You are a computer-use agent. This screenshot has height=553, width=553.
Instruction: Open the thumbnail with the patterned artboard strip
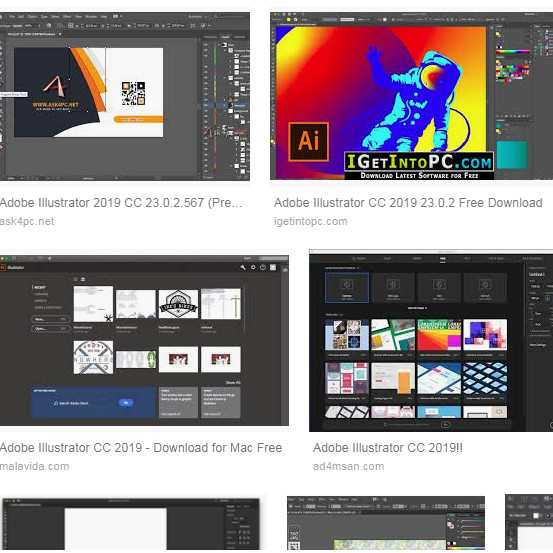tap(386, 523)
